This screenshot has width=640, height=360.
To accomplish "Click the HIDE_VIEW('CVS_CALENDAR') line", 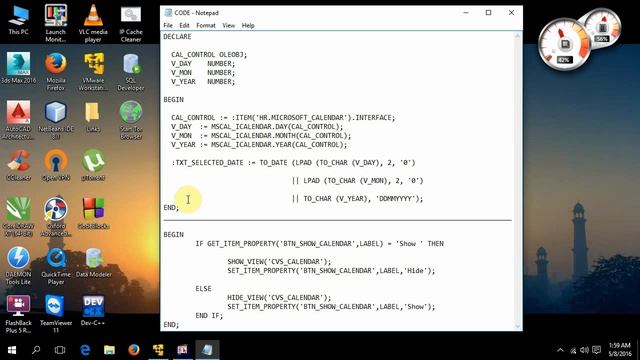I will 279,298.
